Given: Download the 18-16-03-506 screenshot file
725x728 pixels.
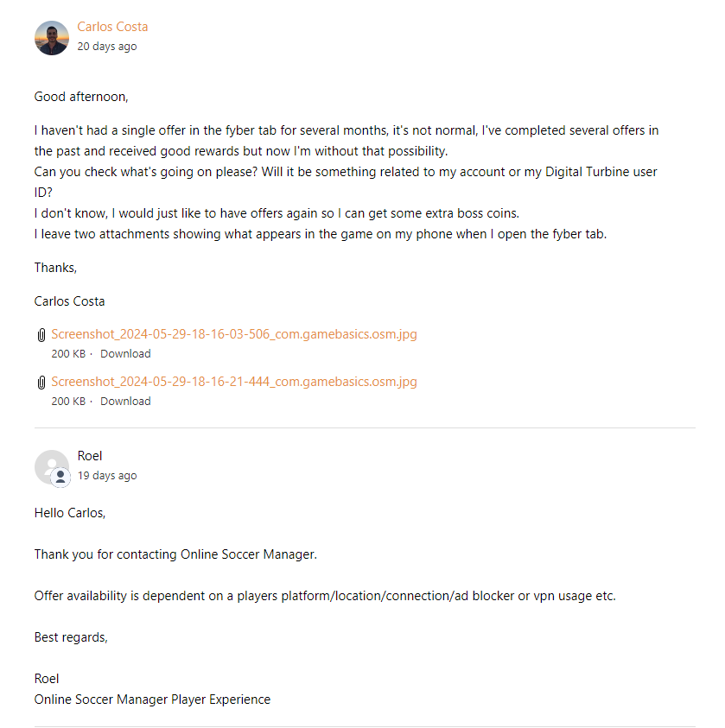Looking at the screenshot, I should tap(125, 354).
